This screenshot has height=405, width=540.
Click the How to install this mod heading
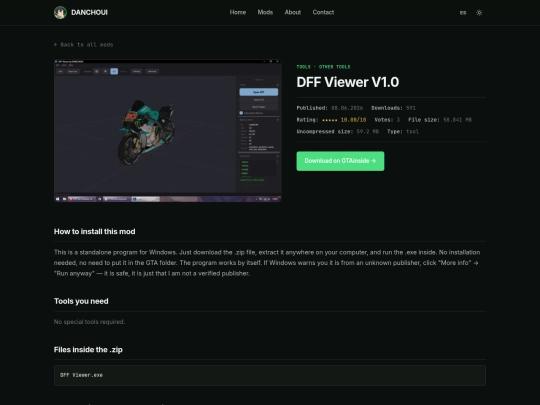pos(94,231)
